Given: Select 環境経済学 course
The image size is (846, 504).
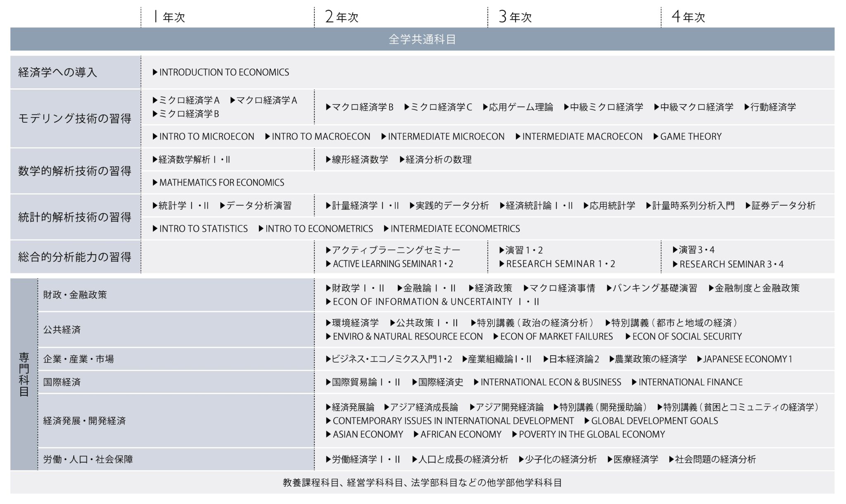Looking at the screenshot, I should point(352,323).
